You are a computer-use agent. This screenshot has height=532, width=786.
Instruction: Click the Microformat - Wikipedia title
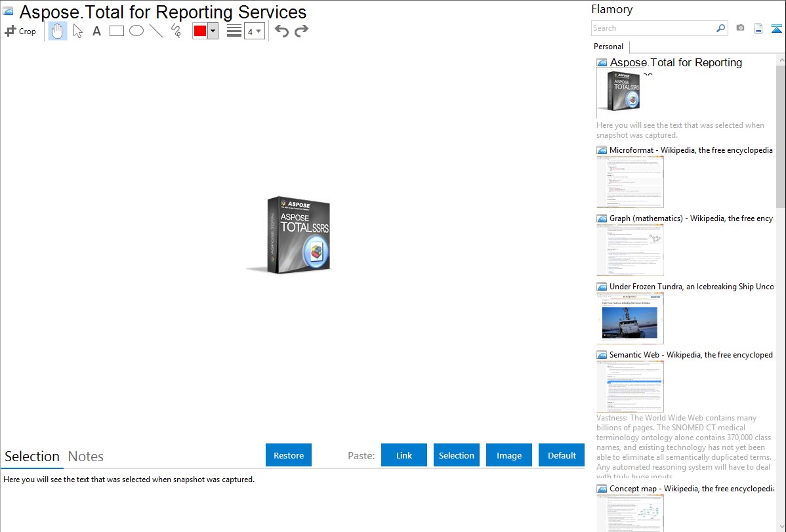(x=691, y=150)
